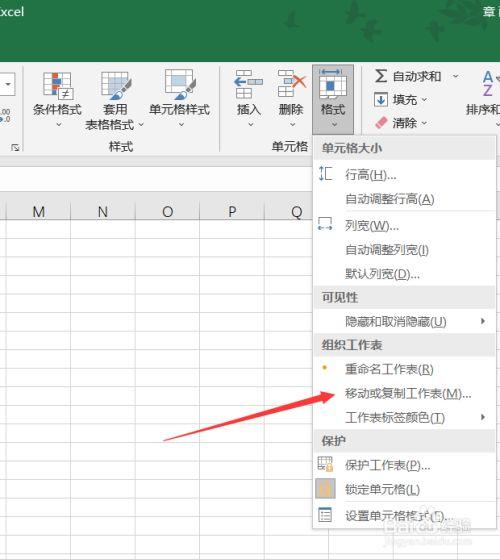Image resolution: width=500 pixels, height=559 pixels.
Task: Expand the 隐藏和取消隐藏 submenu arrow
Action: 483,321
